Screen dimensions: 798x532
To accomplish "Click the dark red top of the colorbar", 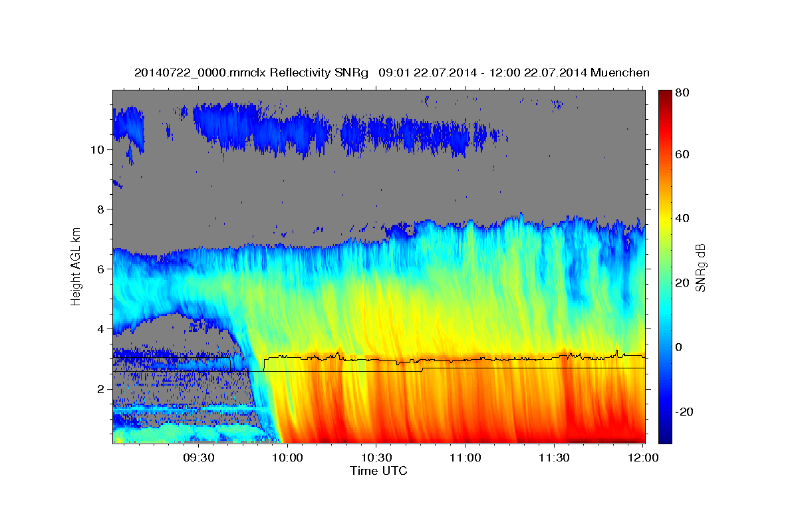I will [x=665, y=94].
